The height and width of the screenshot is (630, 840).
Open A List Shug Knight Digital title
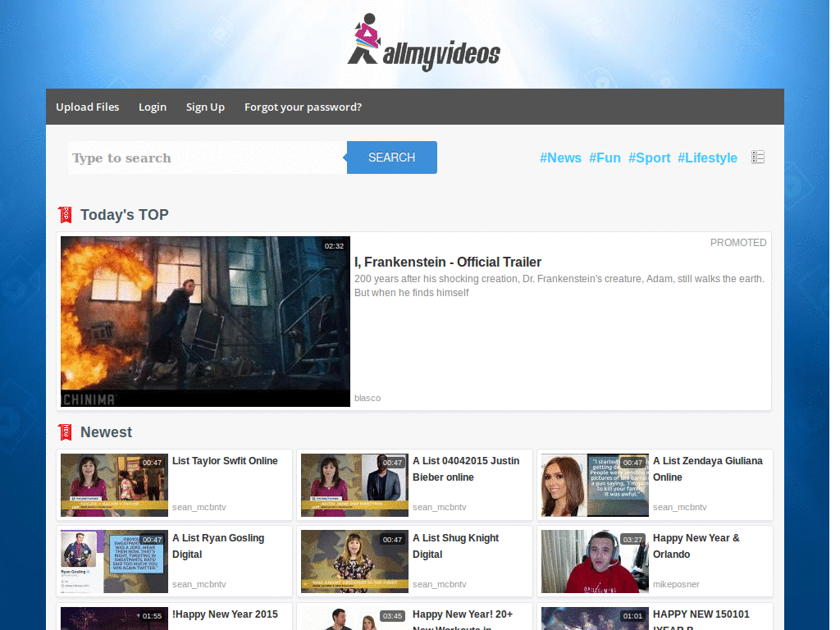(x=455, y=546)
